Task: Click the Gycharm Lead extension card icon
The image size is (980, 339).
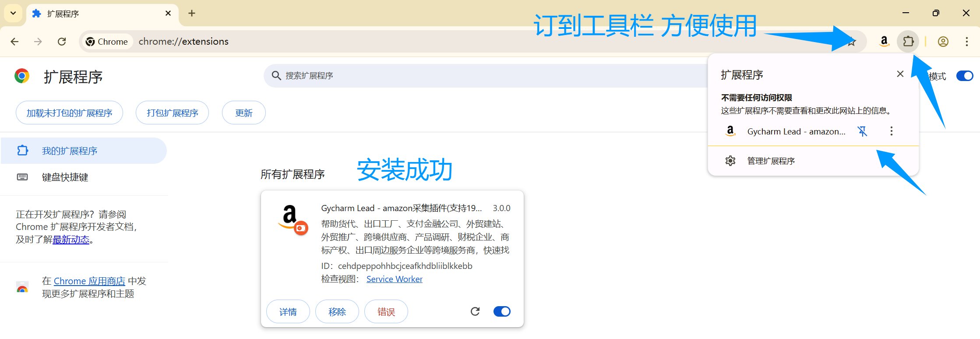Action: tap(293, 219)
